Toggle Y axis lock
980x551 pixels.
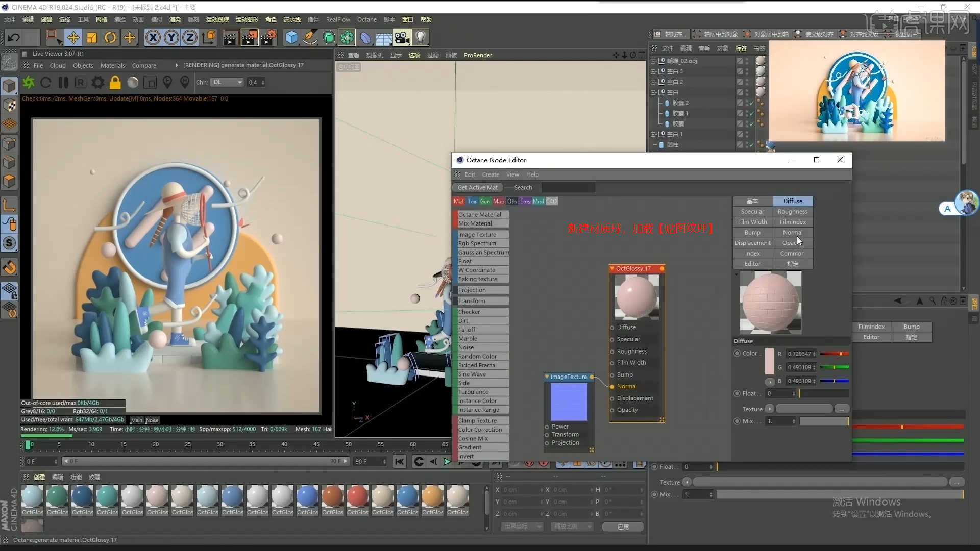[171, 37]
